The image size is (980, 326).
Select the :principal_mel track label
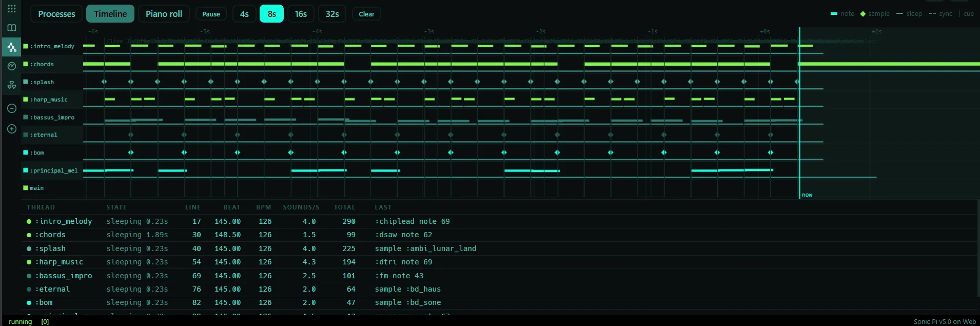coord(54,170)
